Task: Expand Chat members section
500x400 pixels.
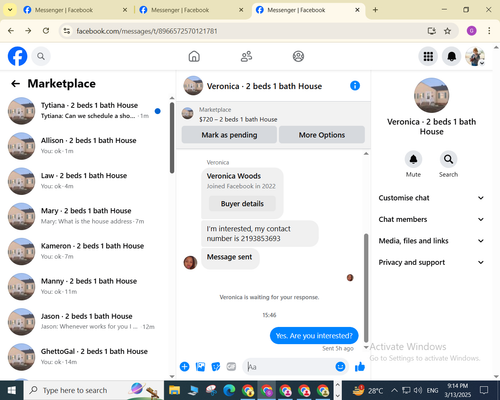Action: tap(431, 219)
